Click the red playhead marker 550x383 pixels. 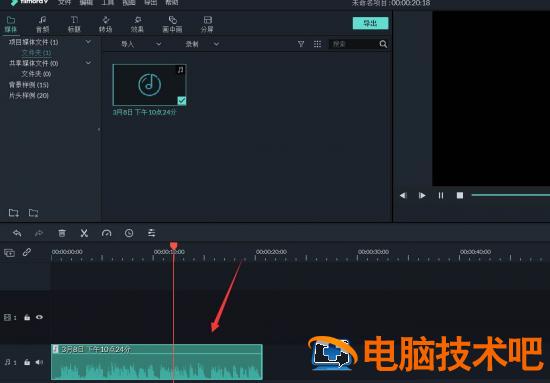click(x=174, y=246)
